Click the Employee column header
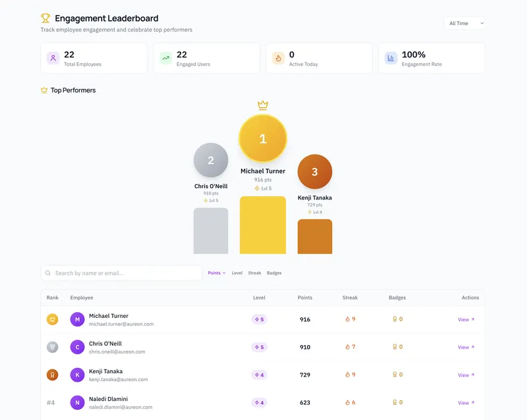 click(82, 298)
